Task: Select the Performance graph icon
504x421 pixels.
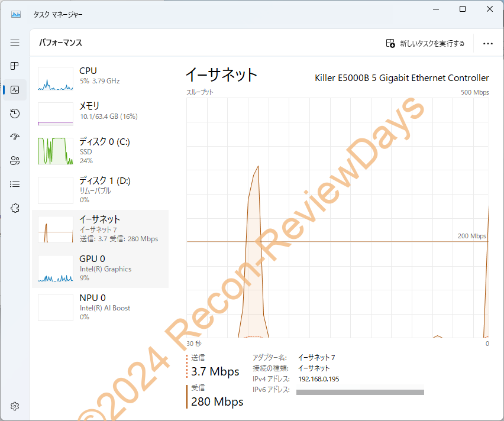Action: coord(15,89)
